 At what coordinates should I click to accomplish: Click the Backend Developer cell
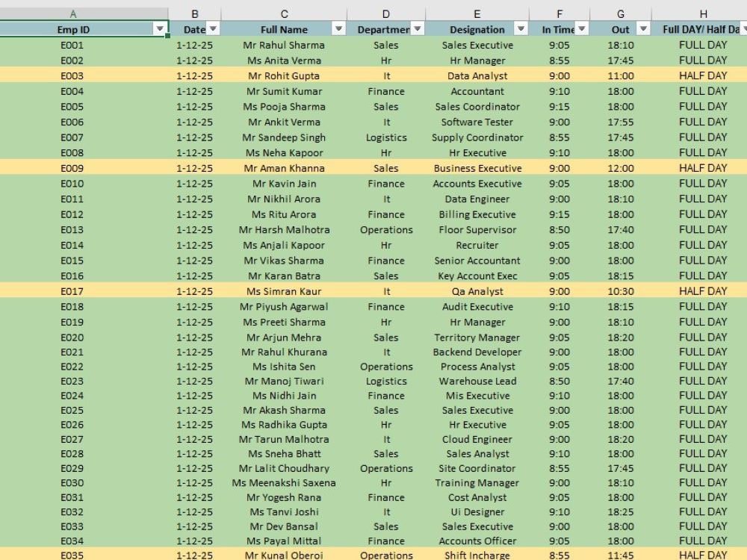pyautogui.click(x=477, y=352)
